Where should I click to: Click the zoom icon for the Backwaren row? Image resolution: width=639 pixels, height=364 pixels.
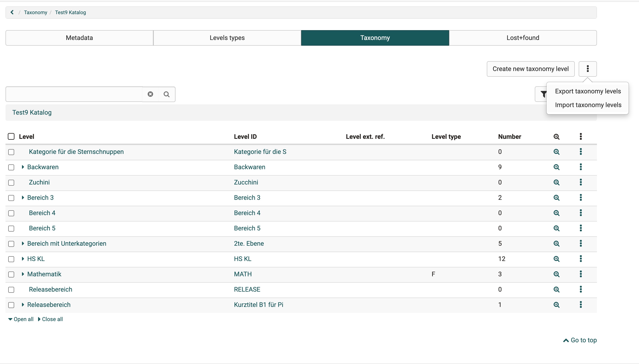pos(556,167)
